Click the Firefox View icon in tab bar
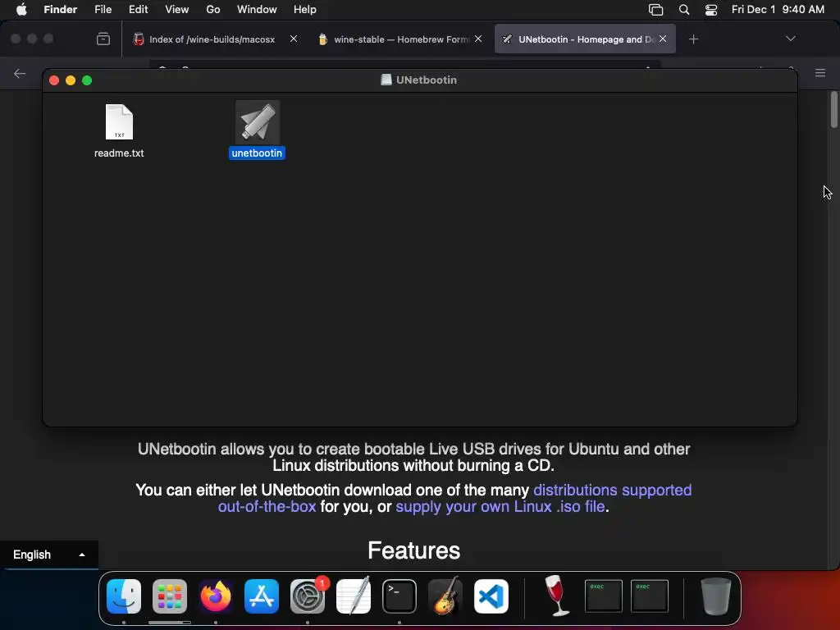840x630 pixels. (103, 39)
